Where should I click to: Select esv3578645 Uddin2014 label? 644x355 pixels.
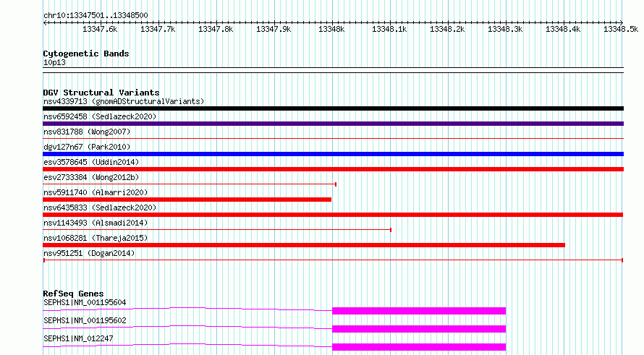click(x=91, y=162)
